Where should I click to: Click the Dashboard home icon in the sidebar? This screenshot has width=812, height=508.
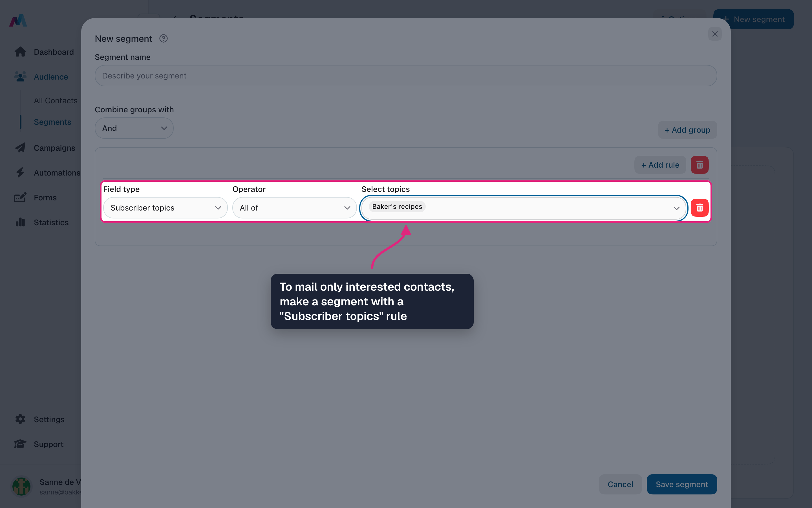pos(20,52)
